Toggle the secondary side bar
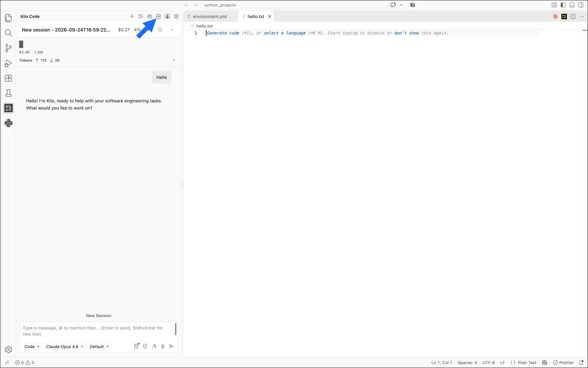Screen dimensions: 588x368 [x=581, y=5]
